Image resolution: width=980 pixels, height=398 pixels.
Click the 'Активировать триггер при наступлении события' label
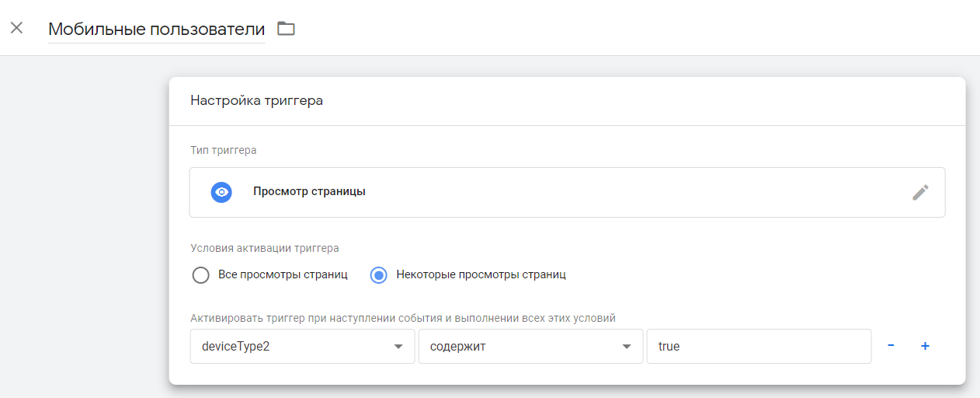(403, 318)
